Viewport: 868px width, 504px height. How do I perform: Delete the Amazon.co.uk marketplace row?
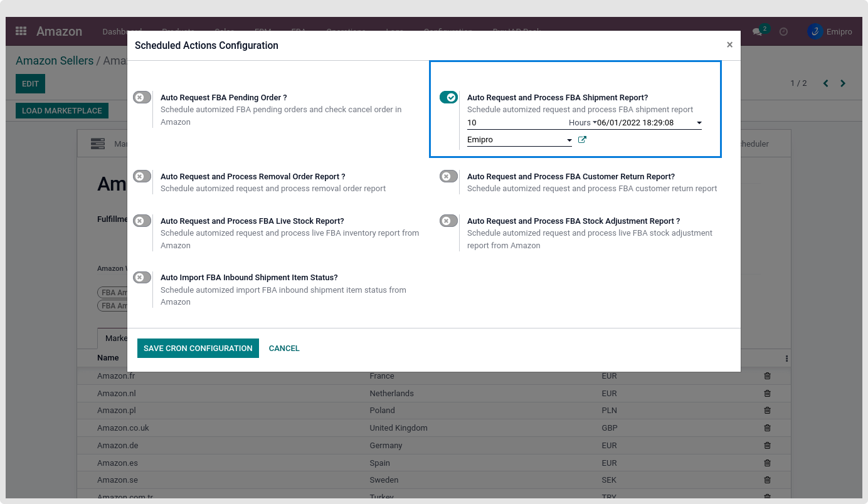[767, 428]
